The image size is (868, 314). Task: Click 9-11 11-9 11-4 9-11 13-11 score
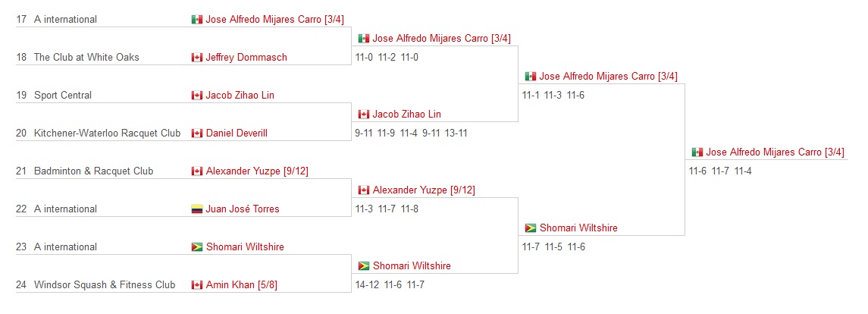point(411,133)
